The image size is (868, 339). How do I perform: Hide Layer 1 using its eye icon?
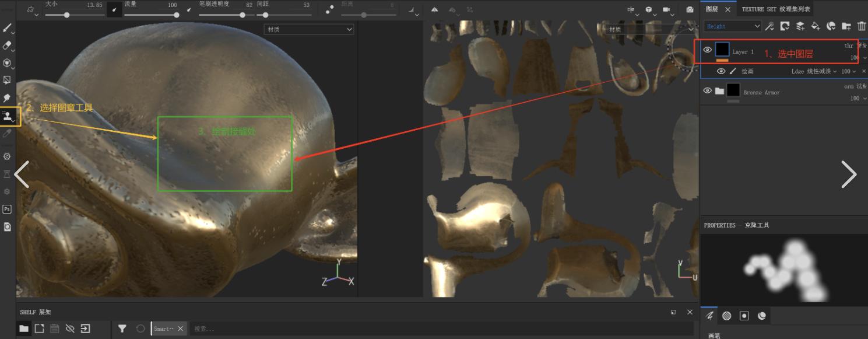tap(708, 50)
